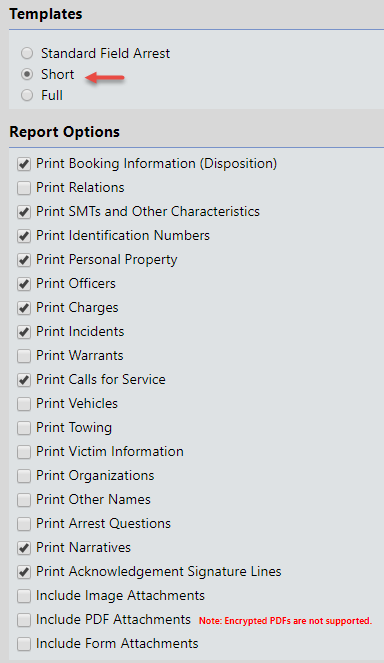Image resolution: width=384 pixels, height=663 pixels.
Task: Enable Print Warrants checkbox
Action: click(24, 356)
